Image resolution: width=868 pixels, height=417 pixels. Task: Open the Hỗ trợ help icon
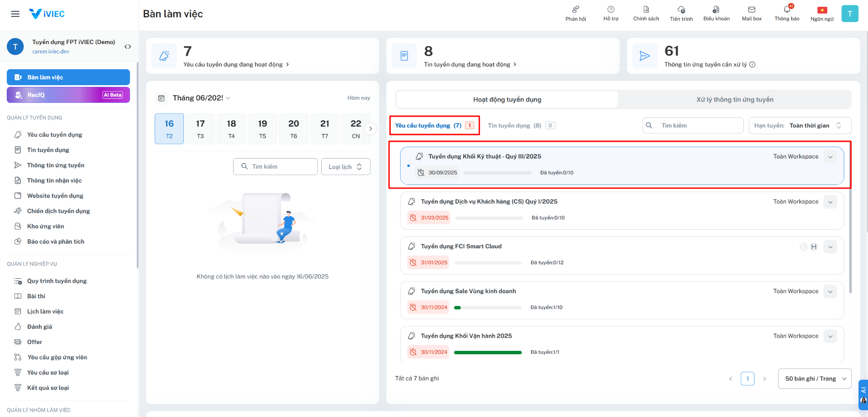pos(611,10)
